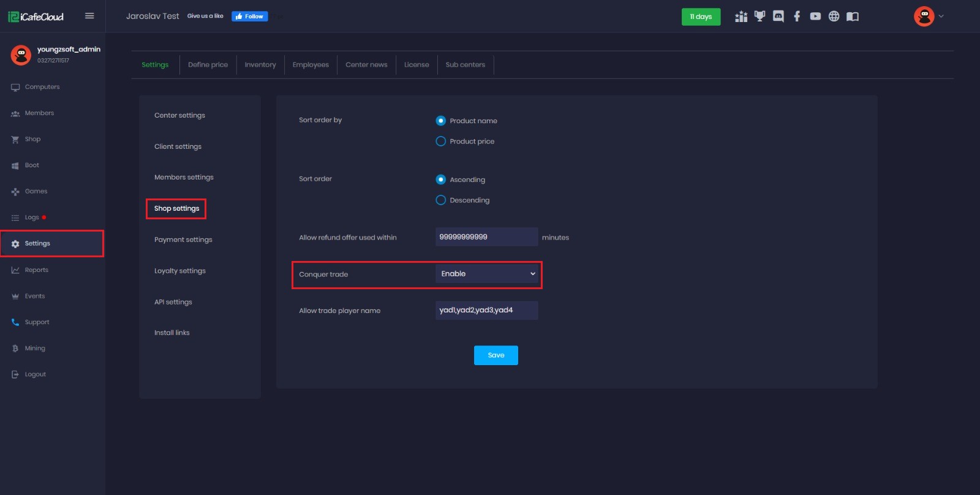Select the Product price radio button

[440, 142]
